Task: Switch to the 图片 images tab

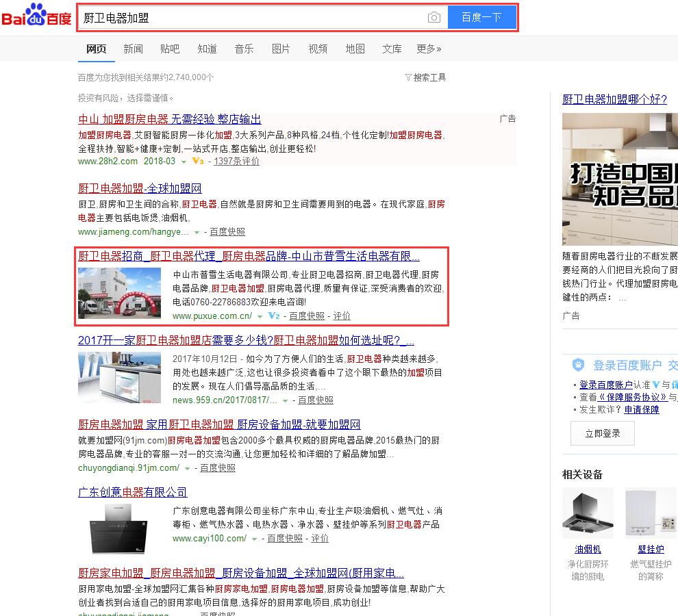Action: pyautogui.click(x=281, y=49)
